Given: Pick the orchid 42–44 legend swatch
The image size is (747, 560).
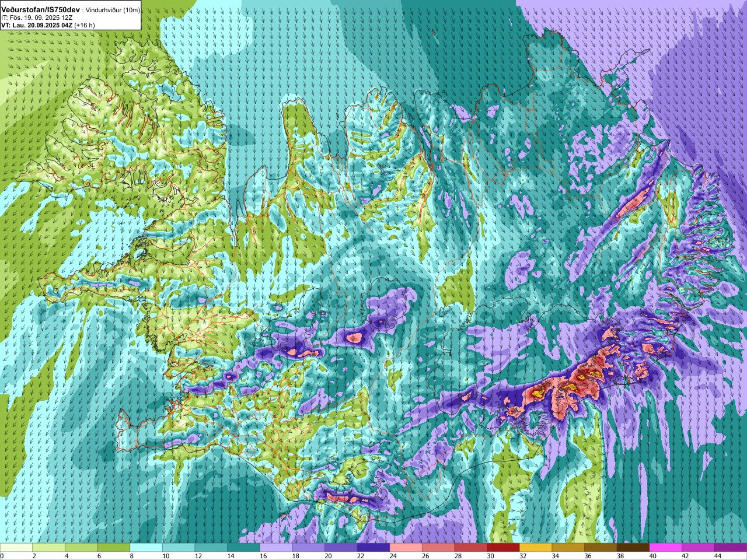Looking at the screenshot, I should point(698,548).
